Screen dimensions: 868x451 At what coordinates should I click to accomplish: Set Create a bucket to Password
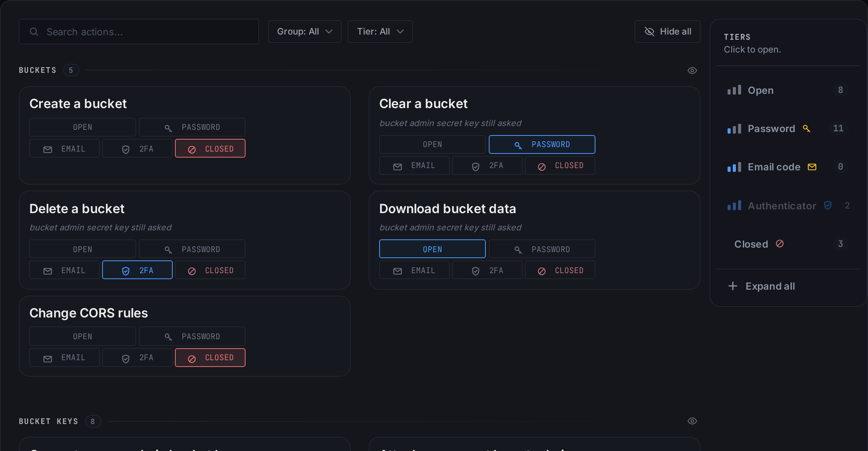click(192, 127)
